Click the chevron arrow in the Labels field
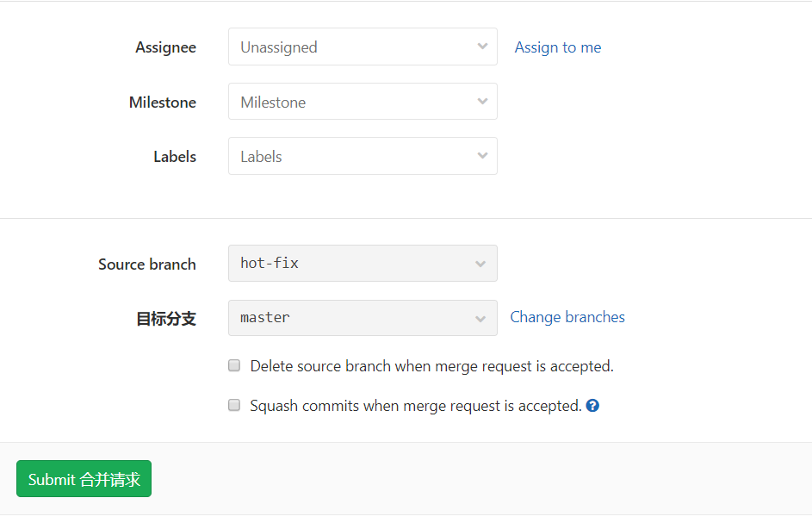The height and width of the screenshot is (529, 812). 482,156
